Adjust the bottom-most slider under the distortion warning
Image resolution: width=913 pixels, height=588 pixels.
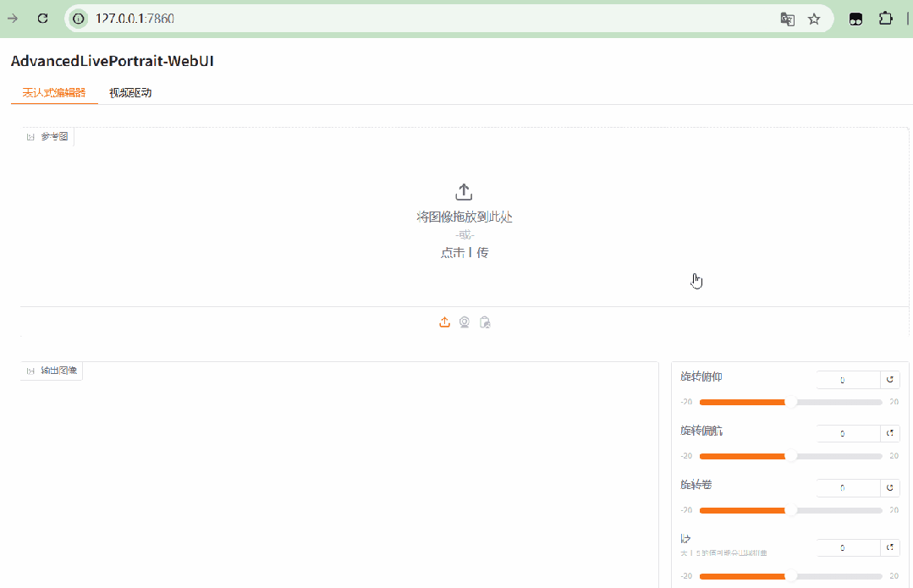click(790, 576)
